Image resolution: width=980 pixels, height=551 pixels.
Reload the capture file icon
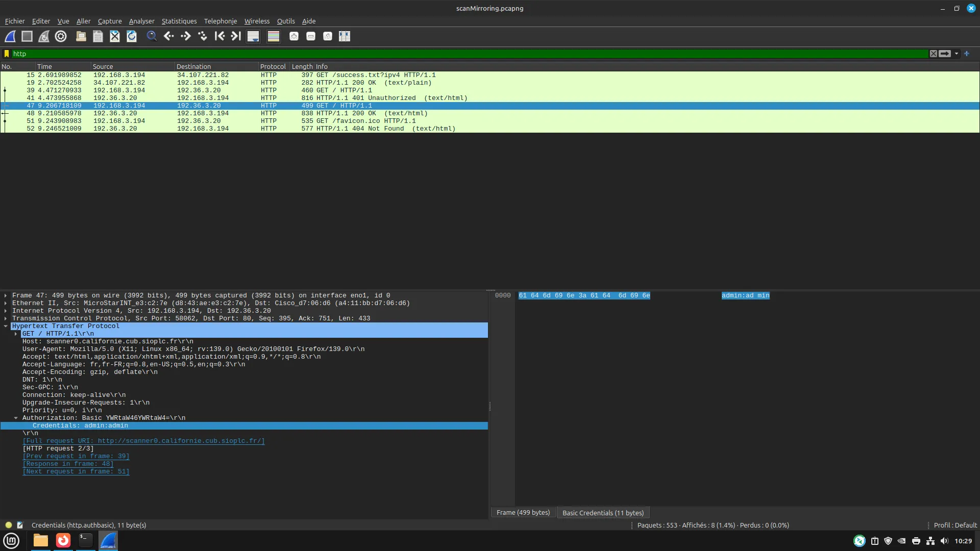[x=132, y=36]
